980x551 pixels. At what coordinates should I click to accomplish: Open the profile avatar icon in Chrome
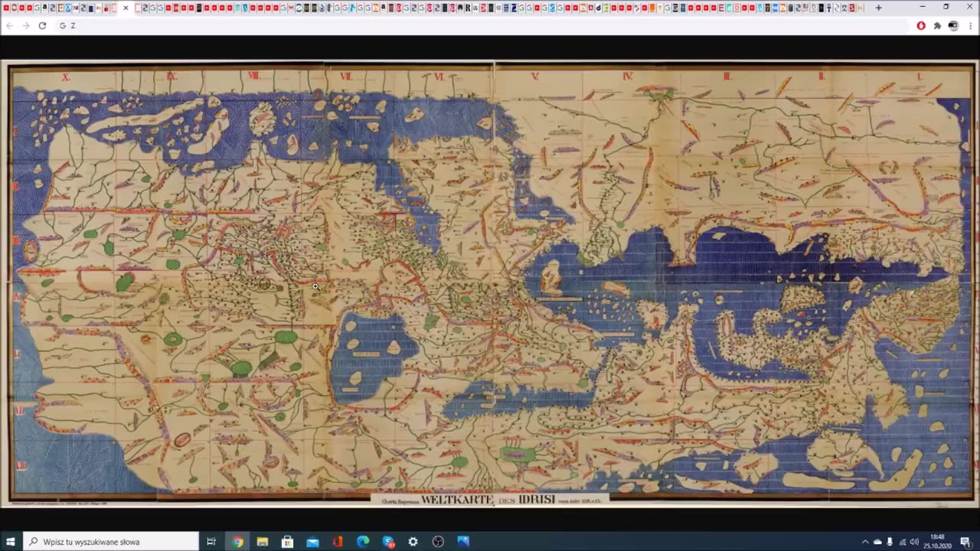pos(953,25)
